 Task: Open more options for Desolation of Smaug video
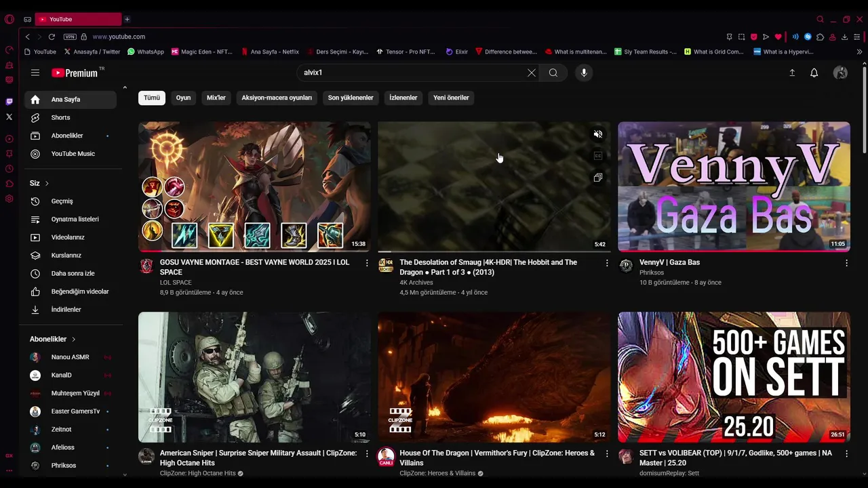pyautogui.click(x=607, y=263)
